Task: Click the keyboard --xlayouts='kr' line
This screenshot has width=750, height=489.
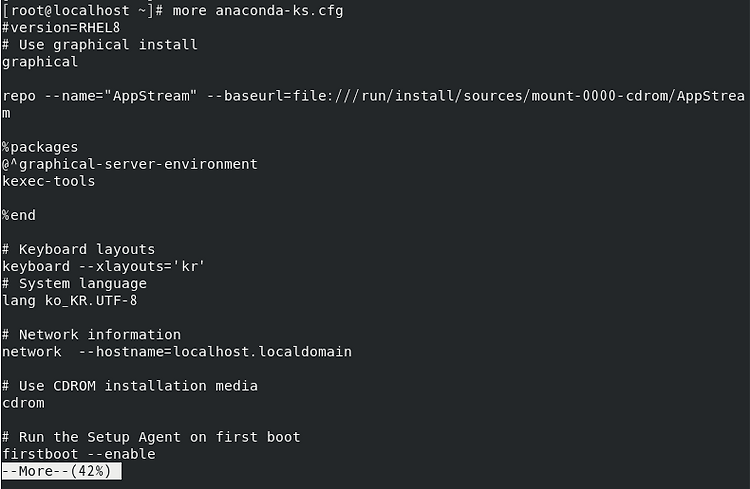Action: pos(103,267)
